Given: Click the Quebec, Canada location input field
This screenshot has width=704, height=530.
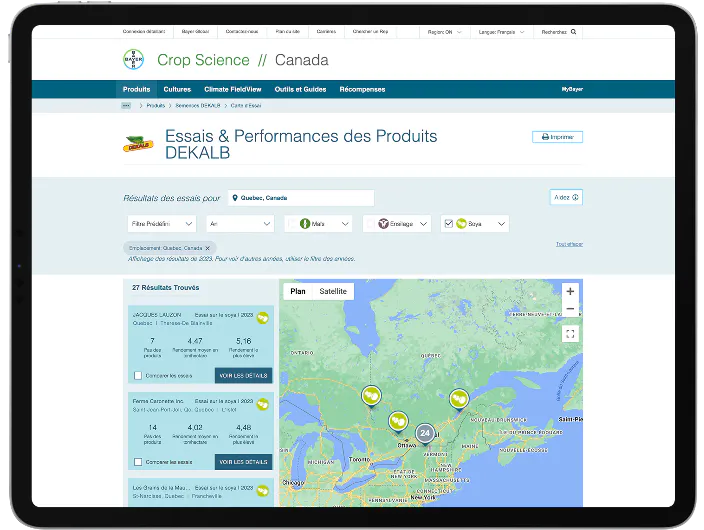Looking at the screenshot, I should 301,198.
